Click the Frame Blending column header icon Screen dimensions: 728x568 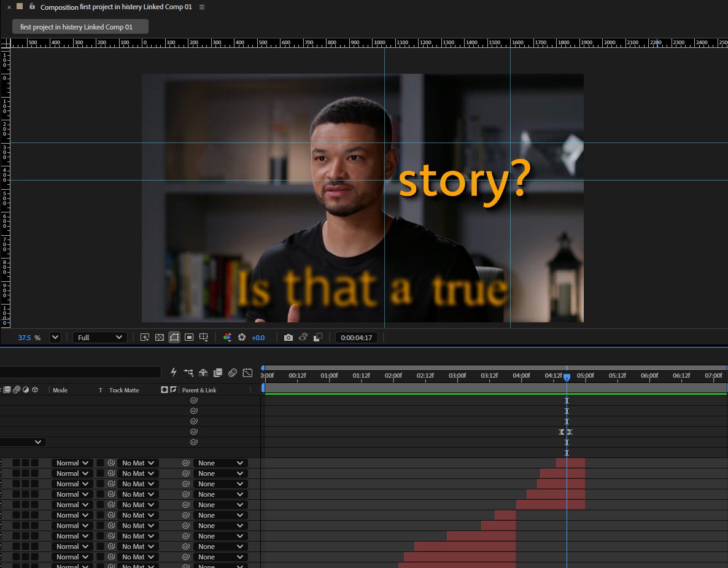tap(7, 390)
